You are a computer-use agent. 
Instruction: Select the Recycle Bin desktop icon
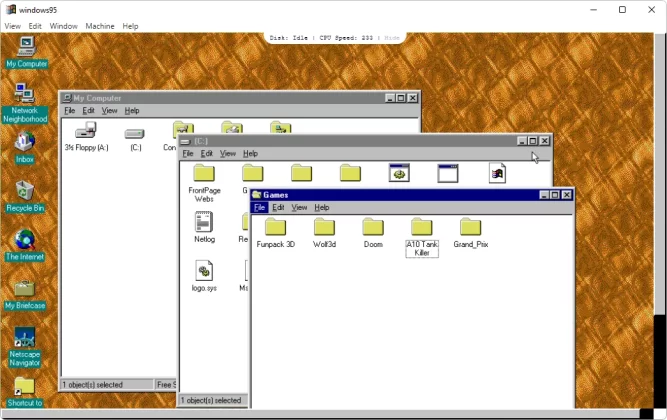(x=25, y=197)
